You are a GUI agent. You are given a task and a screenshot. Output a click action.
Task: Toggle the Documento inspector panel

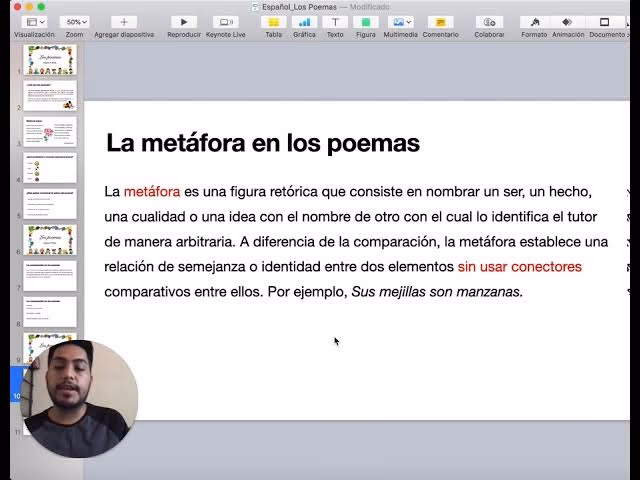pos(606,22)
